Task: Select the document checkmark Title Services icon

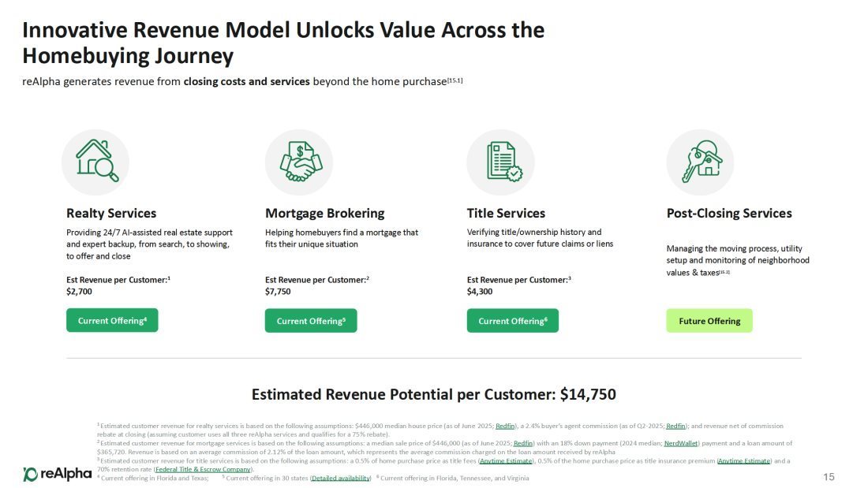Action: (x=500, y=162)
